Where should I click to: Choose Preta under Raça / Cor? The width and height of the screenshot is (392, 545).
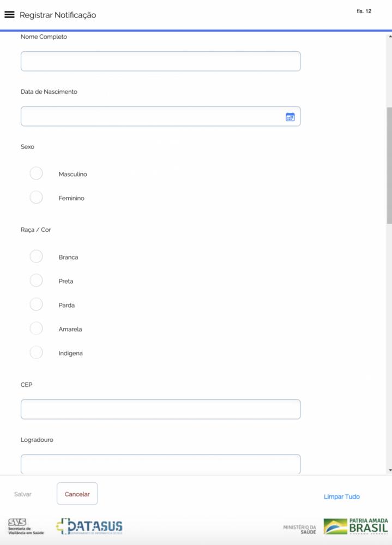pyautogui.click(x=36, y=280)
